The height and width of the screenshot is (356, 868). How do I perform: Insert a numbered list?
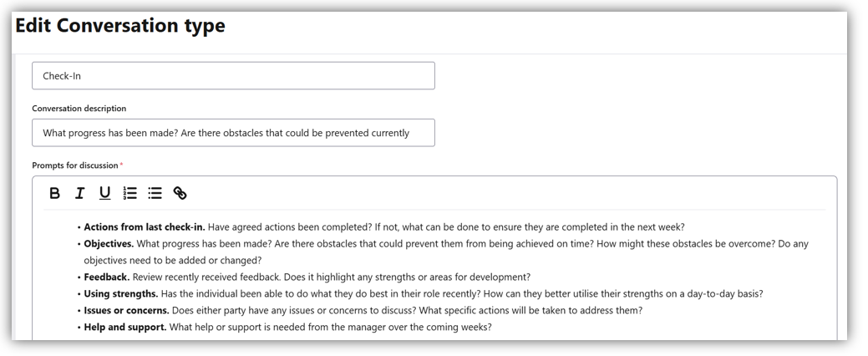[x=129, y=193]
